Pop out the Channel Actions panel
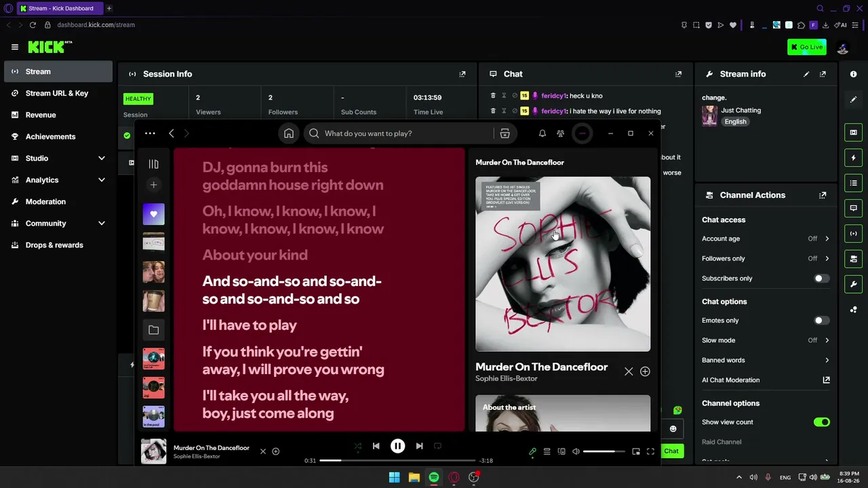The width and height of the screenshot is (868, 488). pyautogui.click(x=823, y=195)
